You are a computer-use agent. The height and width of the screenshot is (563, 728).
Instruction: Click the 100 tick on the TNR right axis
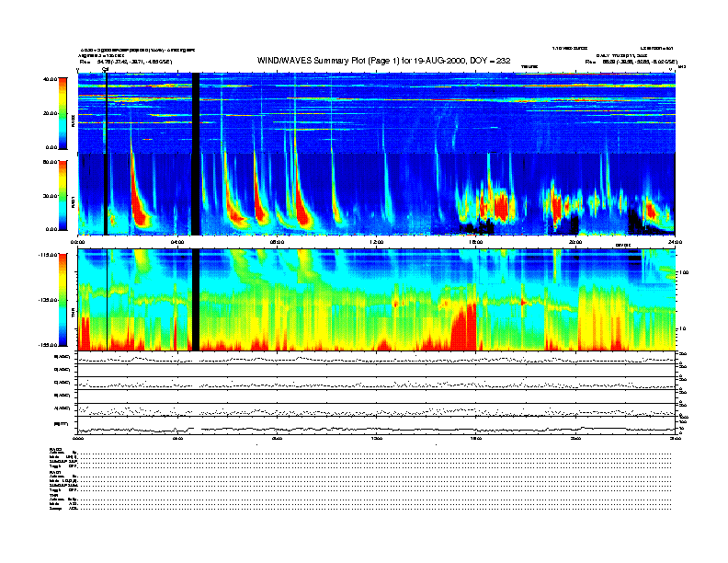click(x=684, y=272)
